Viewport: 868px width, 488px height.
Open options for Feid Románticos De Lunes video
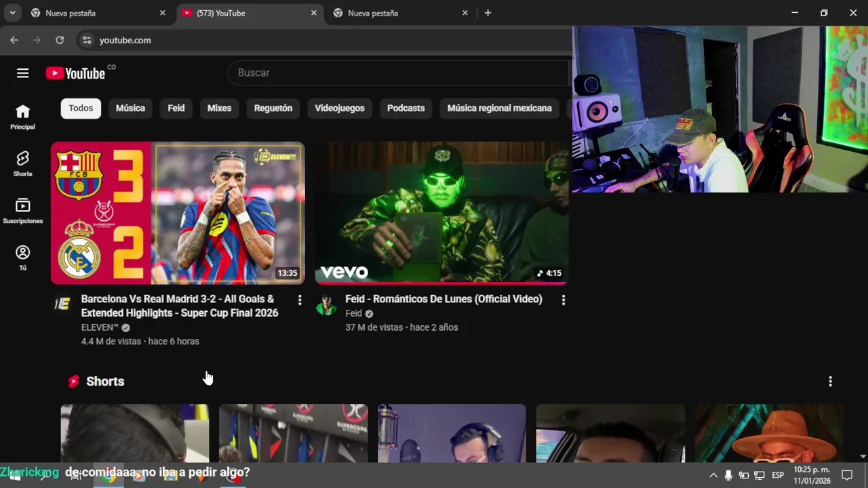point(563,300)
